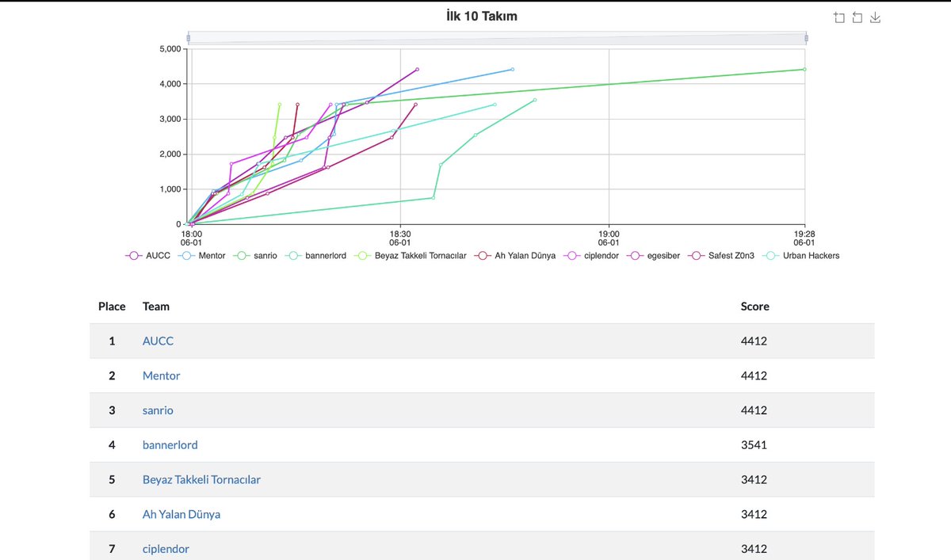Select Mentor's score 4412

[754, 375]
